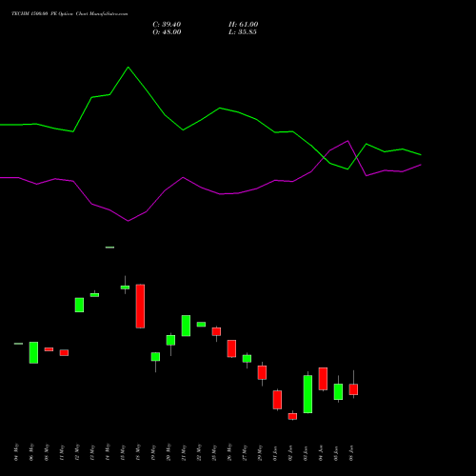Click the 15 May date label
Screen dimensions: 476x476
pos(123,452)
